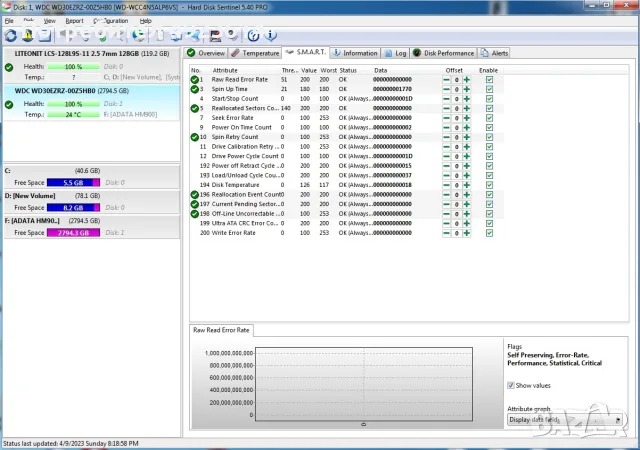Screen dimensions: 640x450
Task: Click green status check beside Raw Read Error Rate
Action: [195, 80]
